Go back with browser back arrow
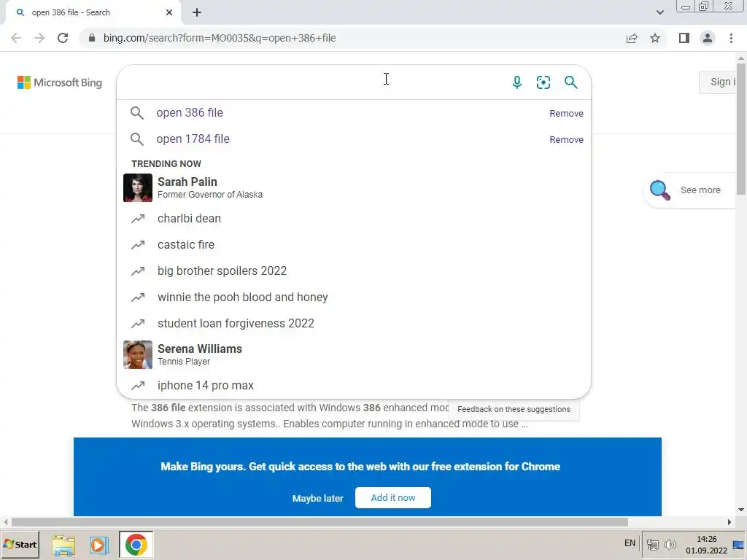The width and height of the screenshot is (747, 560). [x=16, y=38]
